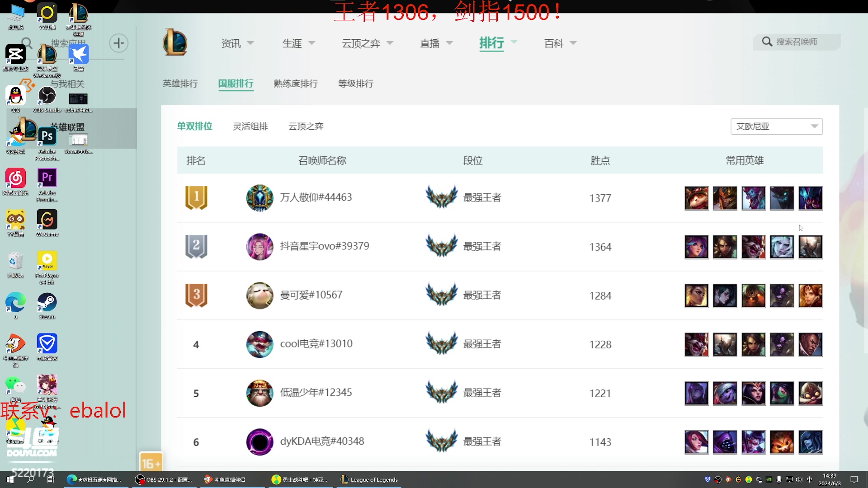Viewport: 868px width, 488px height.
Task: Switch to League of Legends taskbar window
Action: point(369,480)
